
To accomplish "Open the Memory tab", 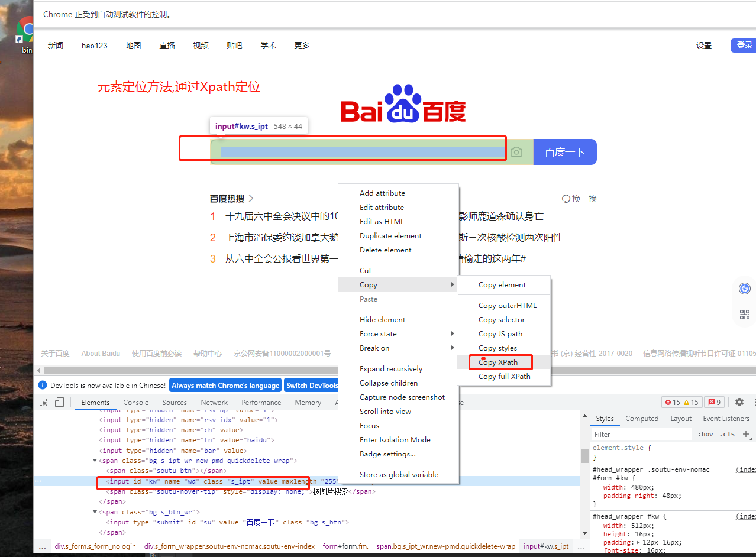I will tap(308, 403).
